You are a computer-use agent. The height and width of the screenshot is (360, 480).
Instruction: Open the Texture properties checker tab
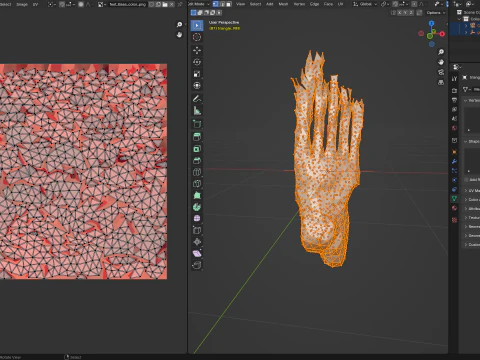tap(454, 220)
